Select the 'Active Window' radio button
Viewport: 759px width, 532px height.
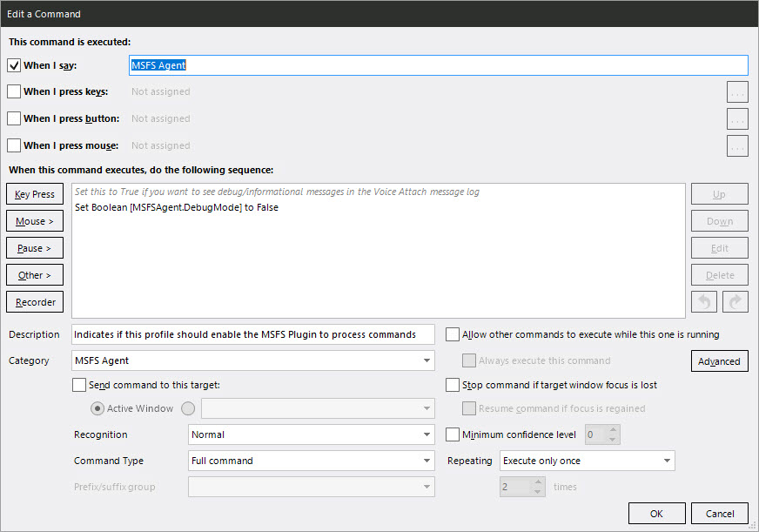pos(97,408)
